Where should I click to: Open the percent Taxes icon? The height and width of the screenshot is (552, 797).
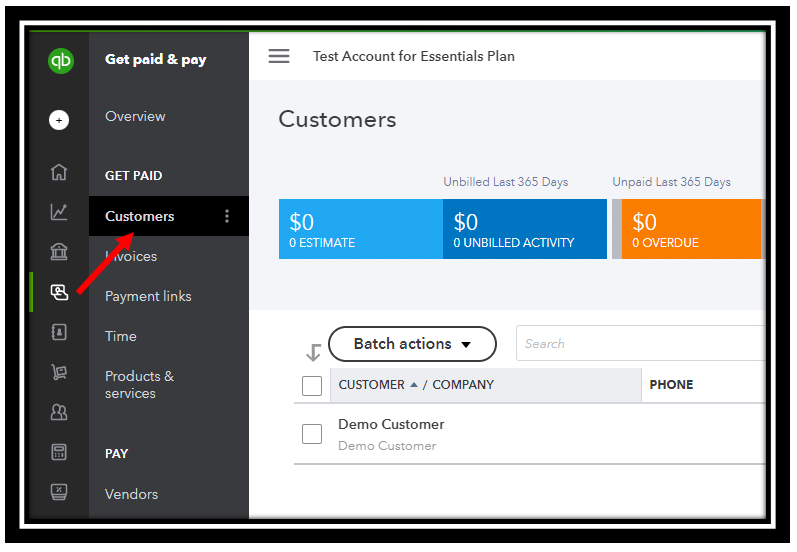pos(59,492)
